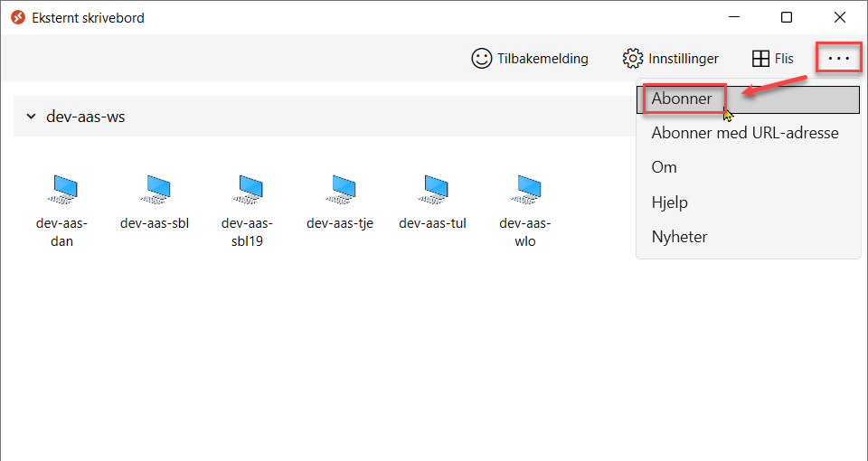Maximize the Eksternt skrivebord window

787,18
